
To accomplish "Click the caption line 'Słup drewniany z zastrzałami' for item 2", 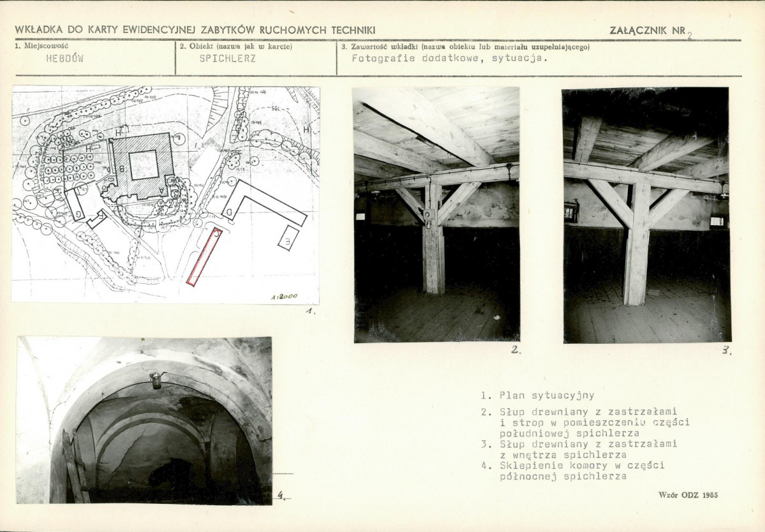I will click(x=588, y=411).
